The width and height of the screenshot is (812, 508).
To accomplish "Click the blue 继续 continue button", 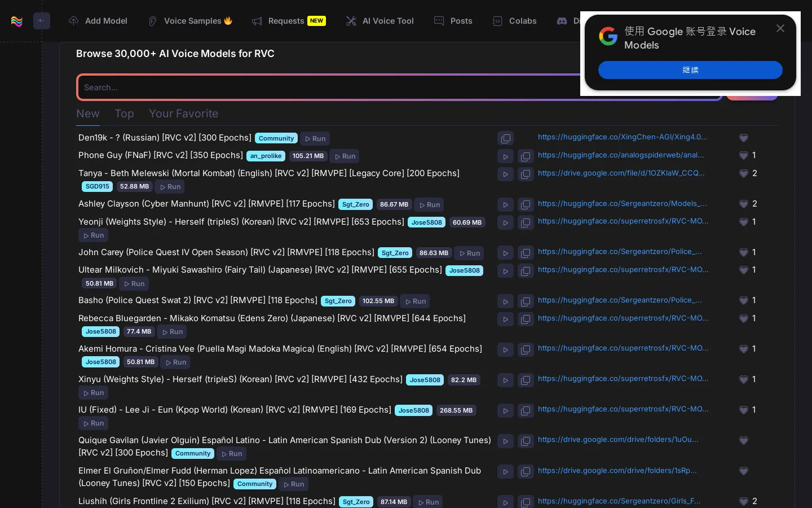I will [690, 70].
